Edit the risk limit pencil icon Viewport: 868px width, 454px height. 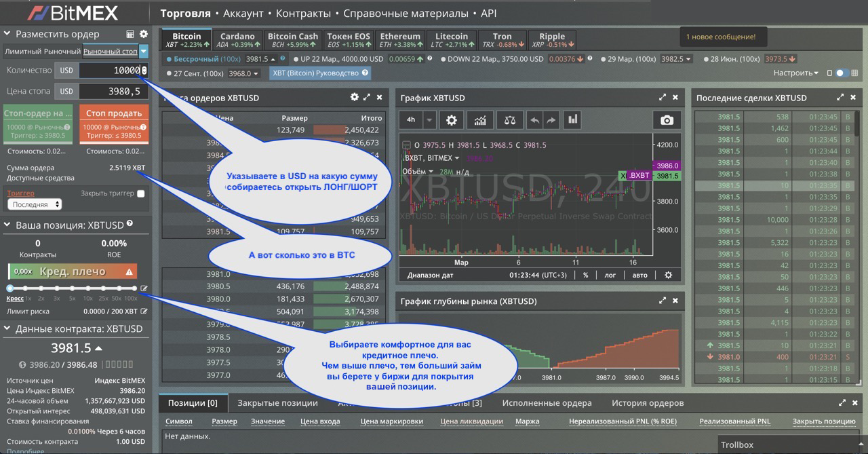coord(144,288)
